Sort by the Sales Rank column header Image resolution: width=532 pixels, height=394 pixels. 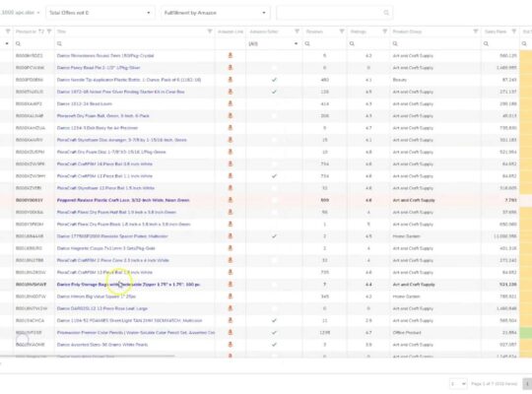click(496, 32)
